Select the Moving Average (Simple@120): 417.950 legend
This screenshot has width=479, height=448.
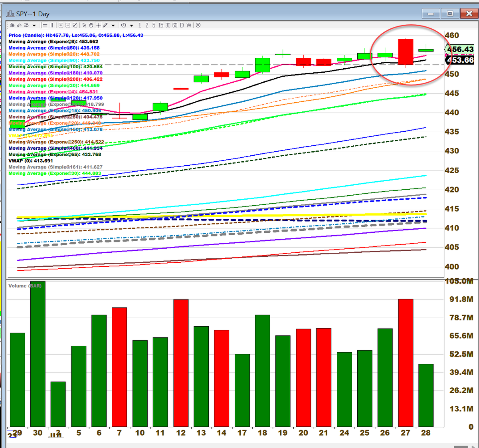pyautogui.click(x=55, y=98)
